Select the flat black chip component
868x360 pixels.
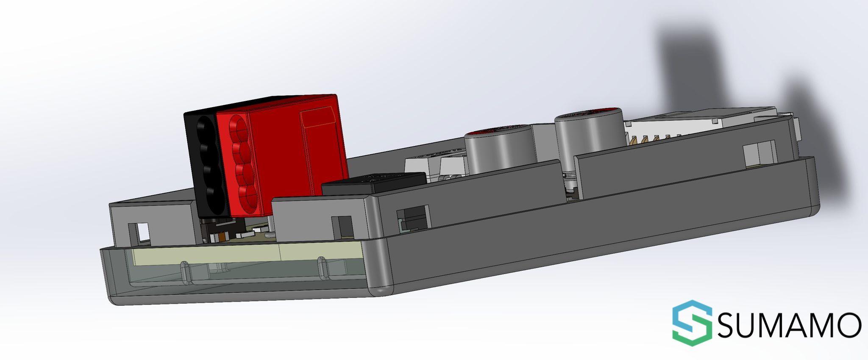pyautogui.click(x=374, y=183)
